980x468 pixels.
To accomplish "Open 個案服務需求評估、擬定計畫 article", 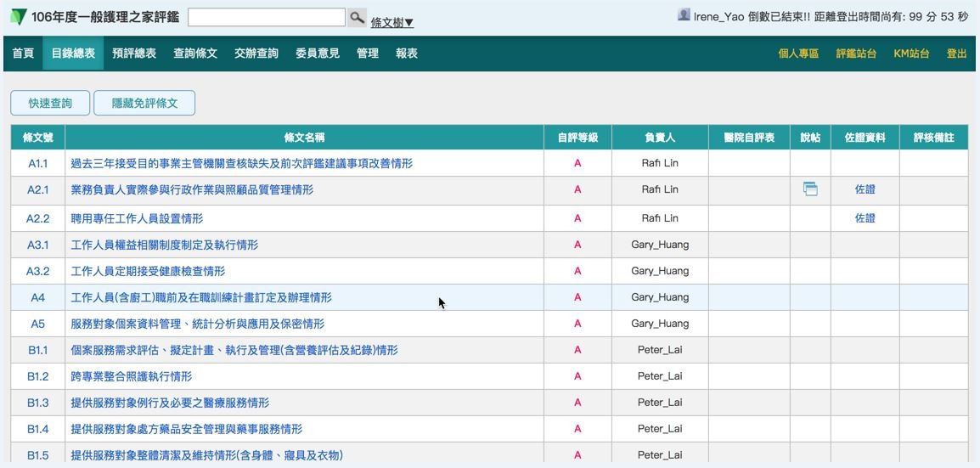I will click(234, 350).
